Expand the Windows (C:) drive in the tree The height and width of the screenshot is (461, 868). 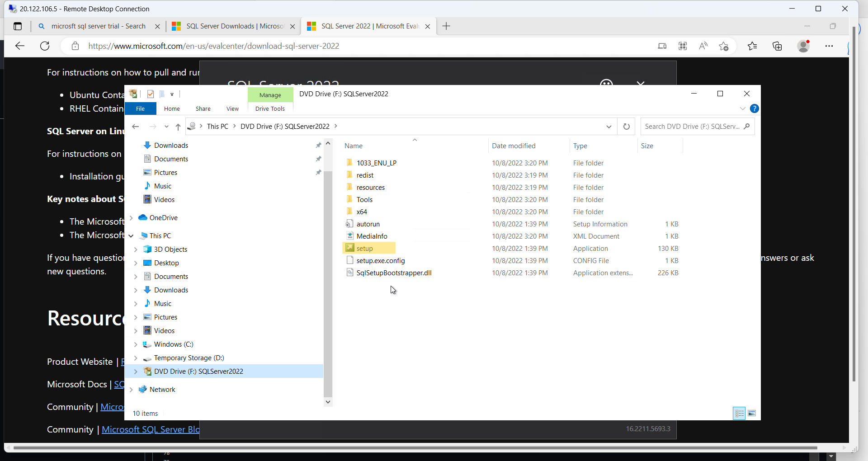click(x=136, y=344)
